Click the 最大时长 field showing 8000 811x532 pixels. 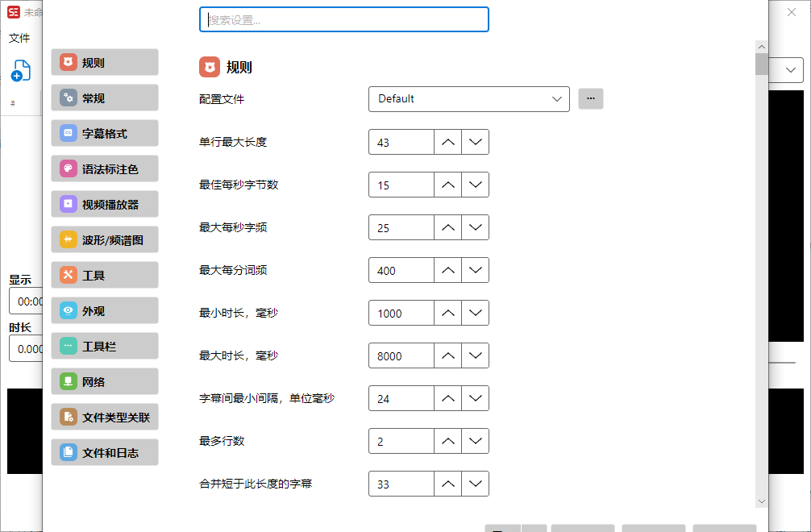[401, 355]
